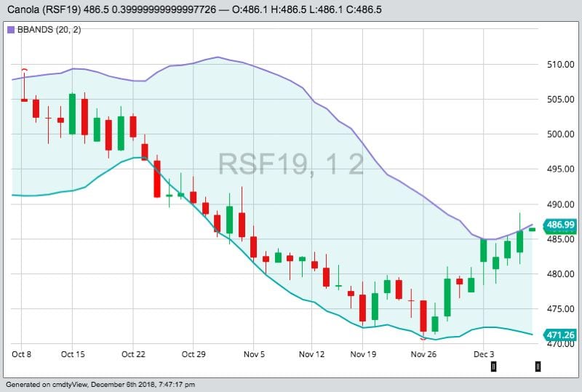Click the rightmost range slider handle
Image resolution: width=582 pixels, height=392 pixels.
pos(538,367)
